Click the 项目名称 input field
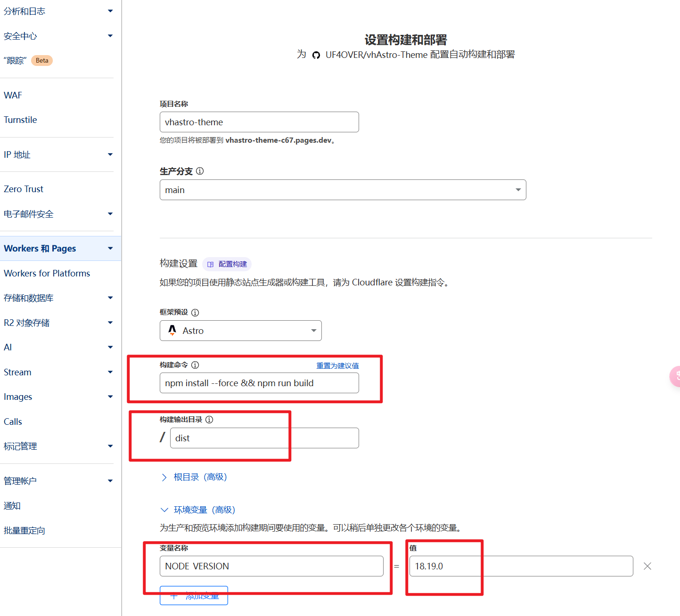Image resolution: width=680 pixels, height=616 pixels. pyautogui.click(x=259, y=122)
